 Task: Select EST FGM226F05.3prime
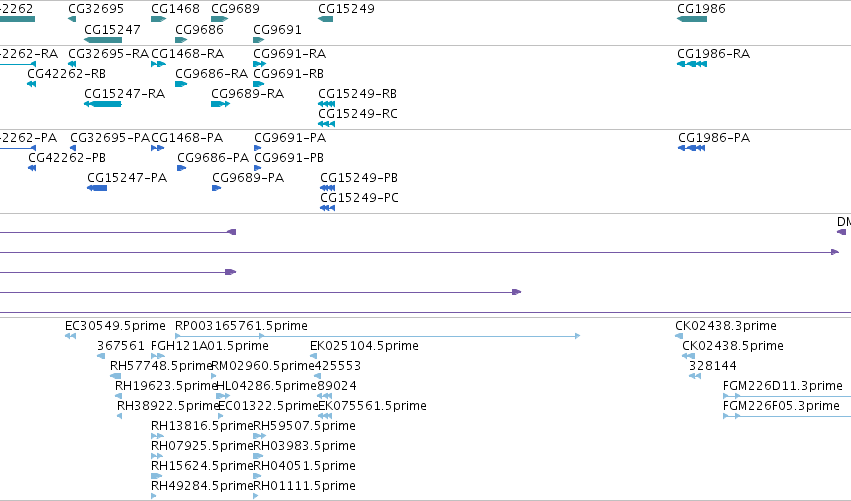click(782, 406)
